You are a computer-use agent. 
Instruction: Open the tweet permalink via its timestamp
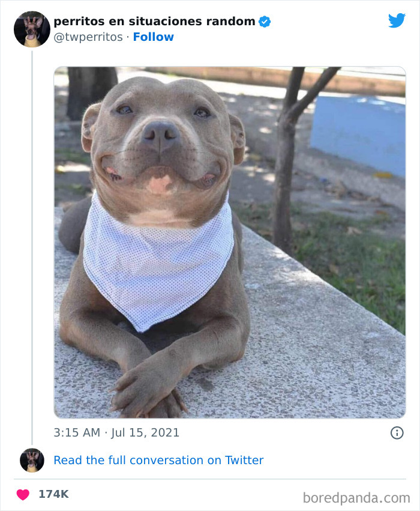point(116,432)
